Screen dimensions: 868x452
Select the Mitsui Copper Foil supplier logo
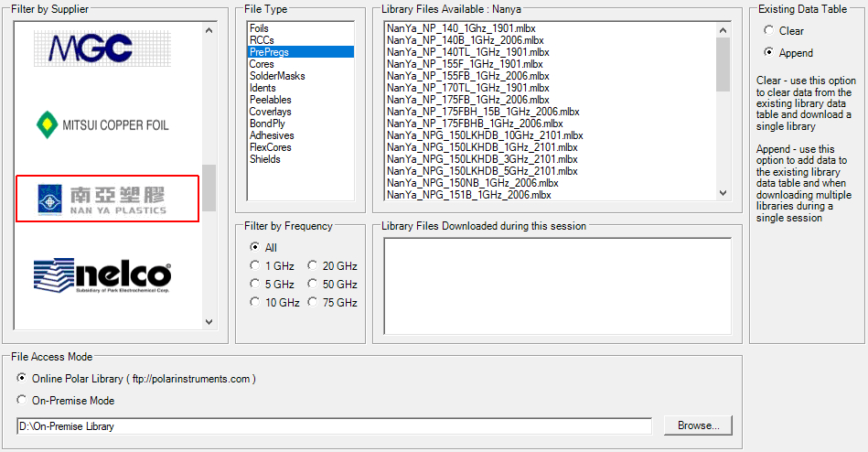(x=102, y=124)
